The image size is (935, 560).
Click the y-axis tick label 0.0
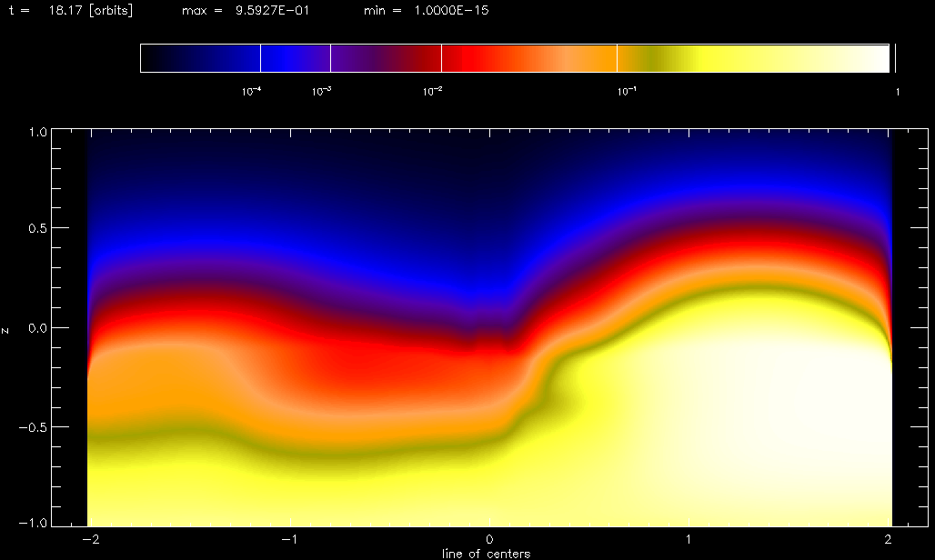35,328
